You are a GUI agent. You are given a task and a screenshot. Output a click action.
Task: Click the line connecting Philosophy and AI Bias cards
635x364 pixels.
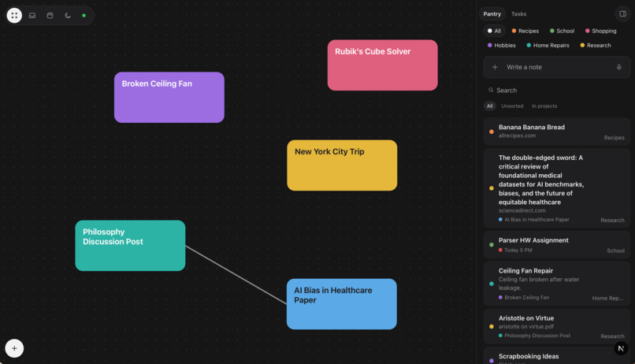pos(236,275)
